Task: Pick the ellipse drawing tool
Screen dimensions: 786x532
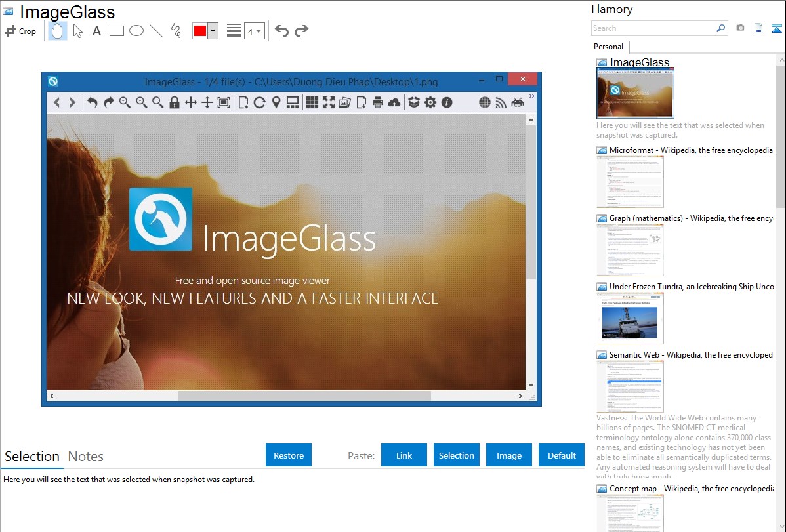Action: 136,31
